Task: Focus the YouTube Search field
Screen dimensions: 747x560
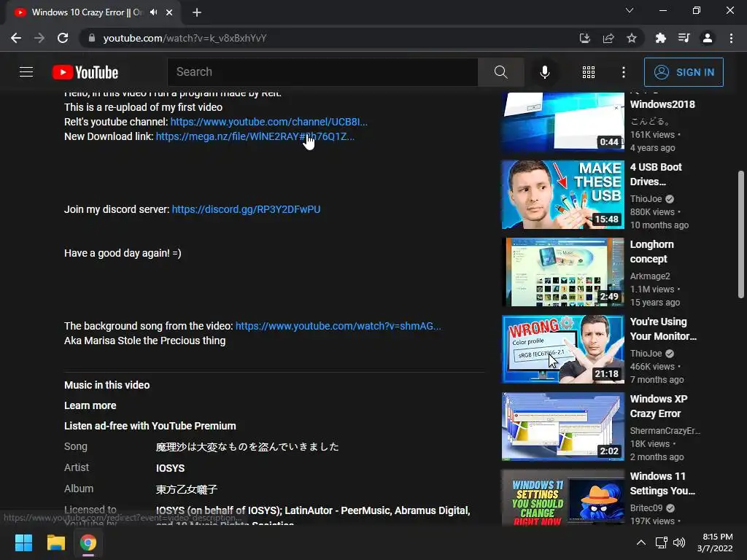Action: 322,72
